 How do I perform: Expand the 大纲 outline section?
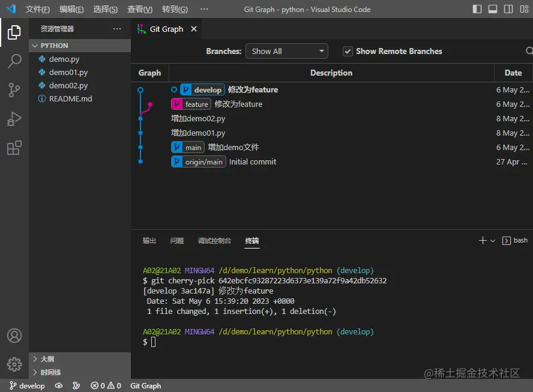[47, 359]
